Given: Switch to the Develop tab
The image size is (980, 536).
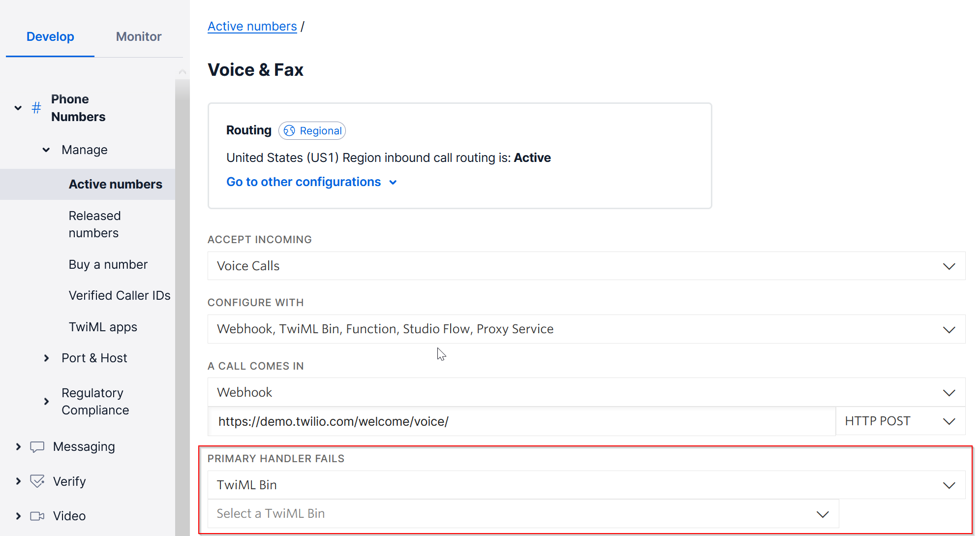Looking at the screenshot, I should [50, 36].
